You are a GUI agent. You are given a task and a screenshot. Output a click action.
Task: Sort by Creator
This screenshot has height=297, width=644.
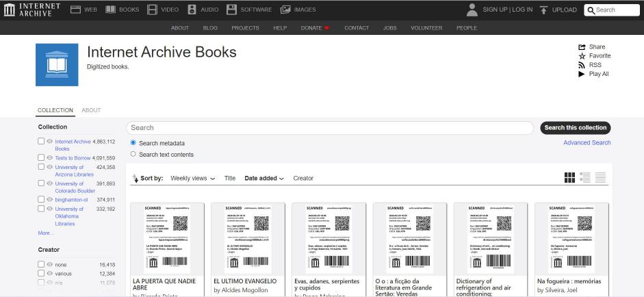click(x=303, y=179)
